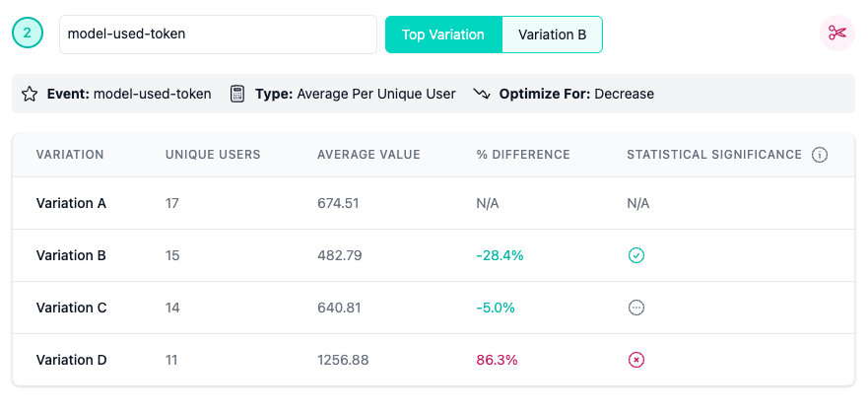This screenshot has height=413, width=868.
Task: Click the star icon beside Event
Action: 30,95
